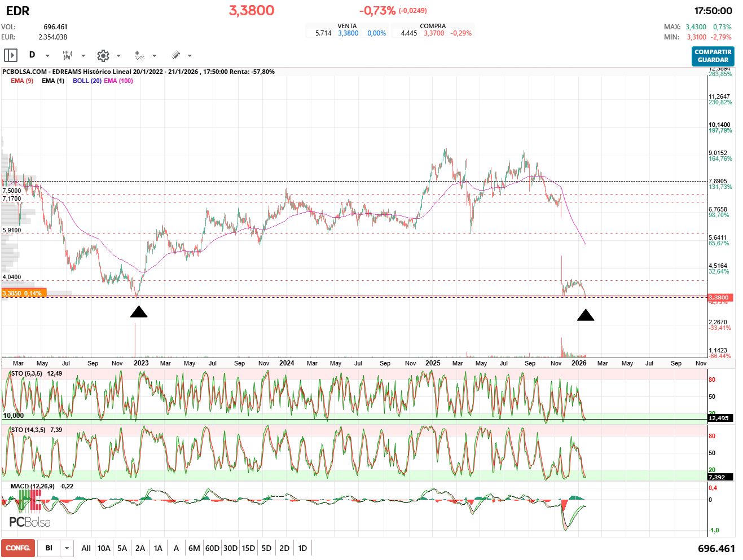This screenshot has width=743, height=560.
Task: Toggle the side panel expand icon
Action: 11,55
